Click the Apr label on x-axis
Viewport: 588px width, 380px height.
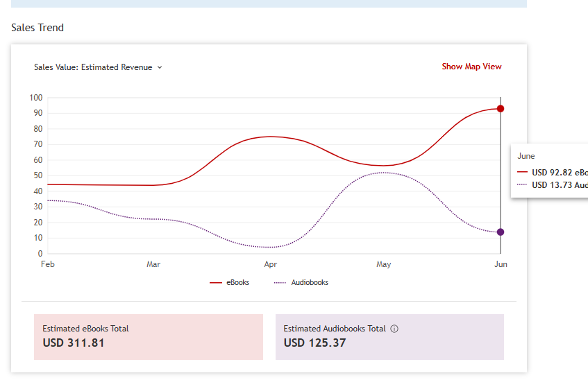click(x=270, y=264)
